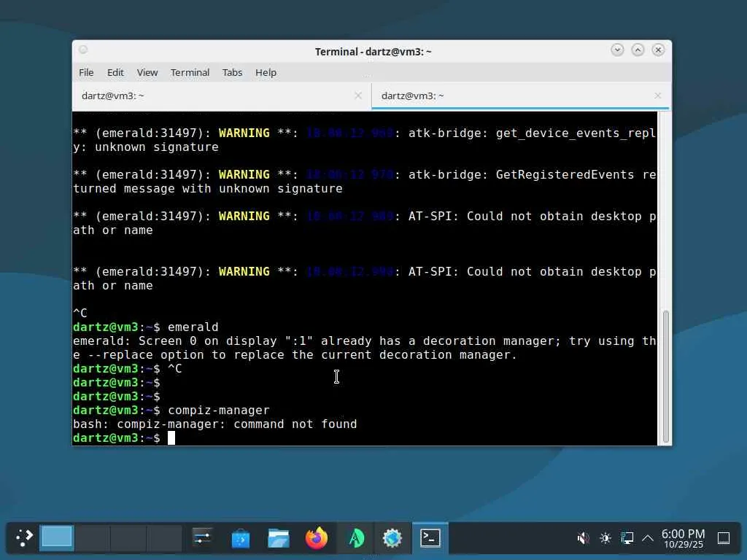This screenshot has width=747, height=560.
Task: Close the Terminal window
Action: point(659,50)
